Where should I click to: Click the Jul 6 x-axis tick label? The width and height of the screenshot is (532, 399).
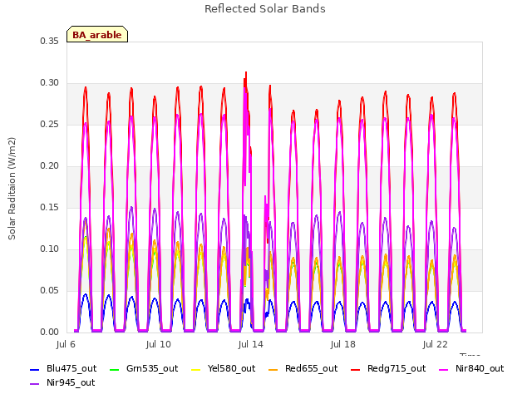pos(66,344)
